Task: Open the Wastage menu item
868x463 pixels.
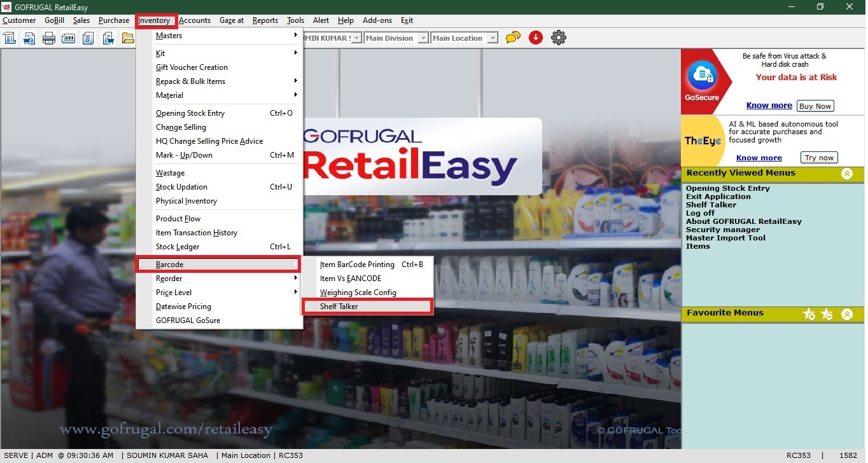Action: click(220, 173)
